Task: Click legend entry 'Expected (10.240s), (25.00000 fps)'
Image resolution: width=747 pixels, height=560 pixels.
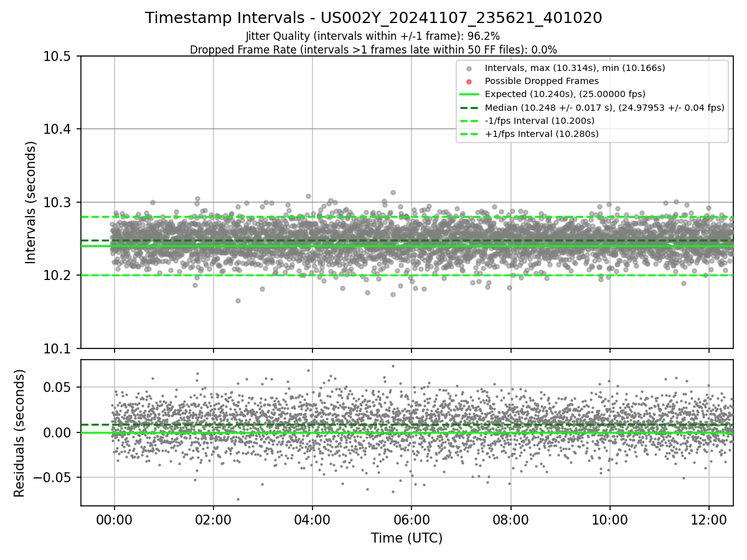Action: coord(565,94)
